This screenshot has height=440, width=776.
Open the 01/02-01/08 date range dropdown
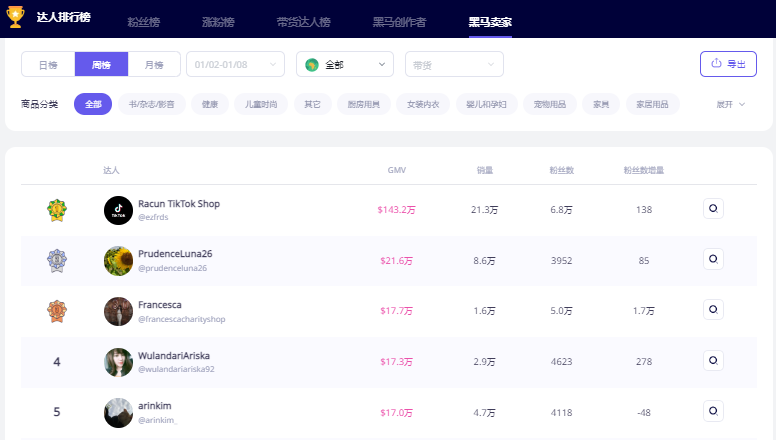pos(236,64)
